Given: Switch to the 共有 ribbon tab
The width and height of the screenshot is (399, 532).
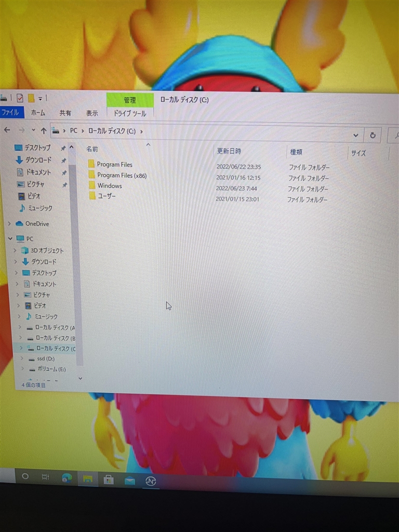Looking at the screenshot, I should (65, 113).
